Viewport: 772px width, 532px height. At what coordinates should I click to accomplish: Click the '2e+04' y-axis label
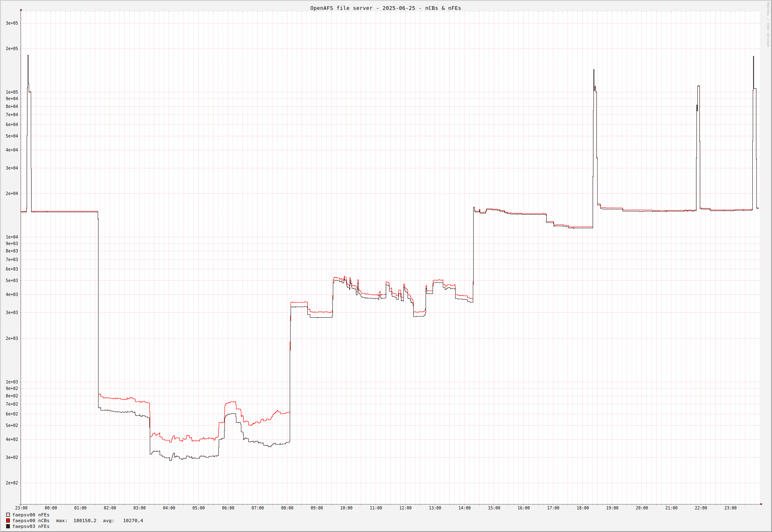coord(12,193)
